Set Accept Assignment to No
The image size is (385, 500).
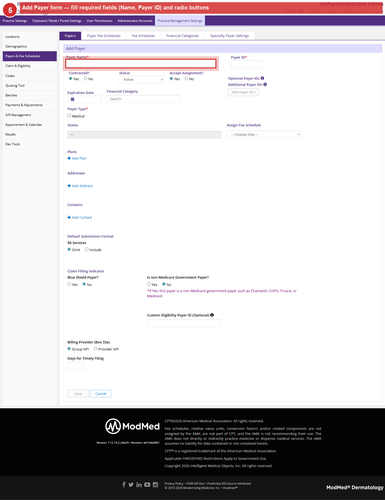(x=186, y=79)
